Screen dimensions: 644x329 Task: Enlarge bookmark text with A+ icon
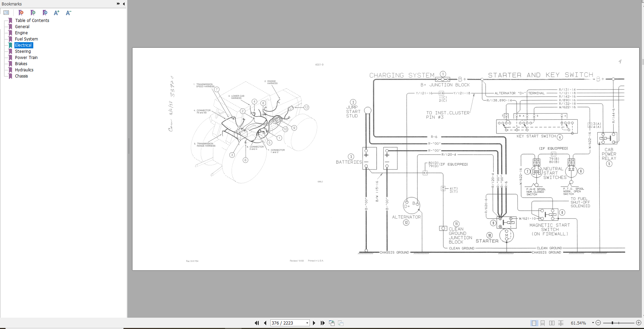(57, 13)
